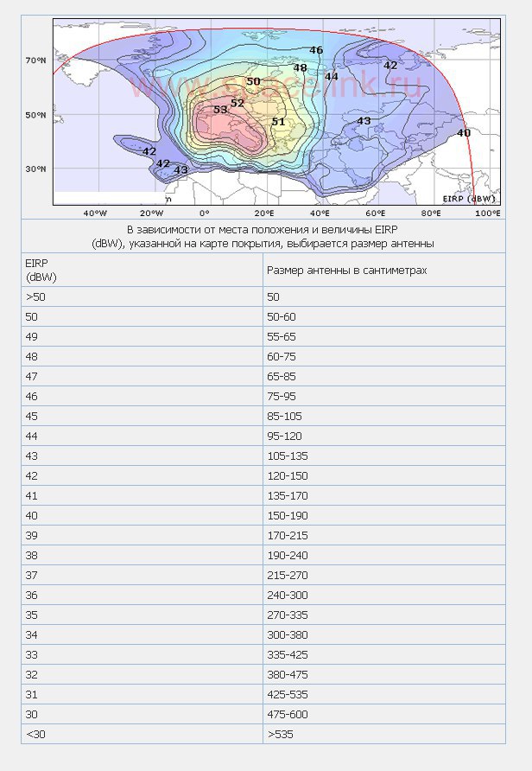Click the '240-300' antenna size cell
The width and height of the screenshot is (532, 771).
point(384,595)
